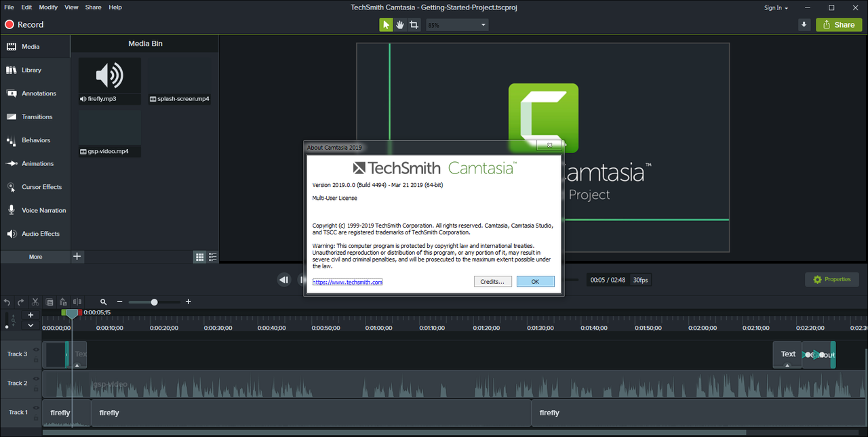Open the canvas zoom 85% dropdown

tap(456, 25)
